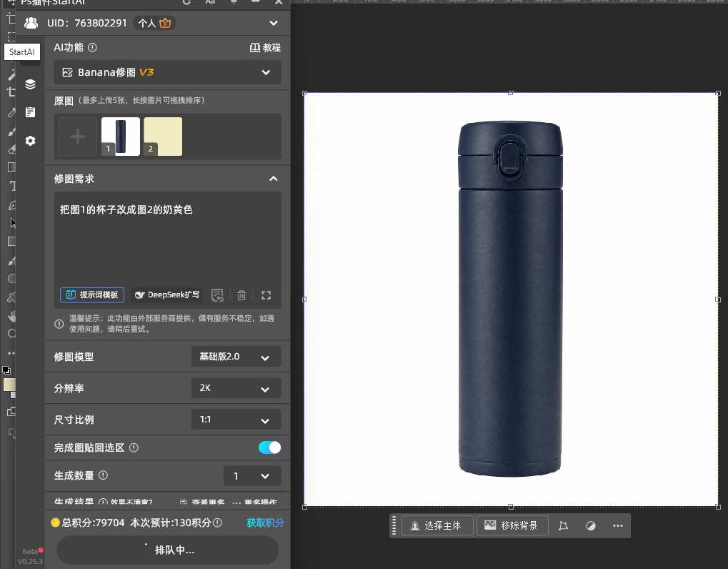Click the user account icon beside UID

[31, 23]
